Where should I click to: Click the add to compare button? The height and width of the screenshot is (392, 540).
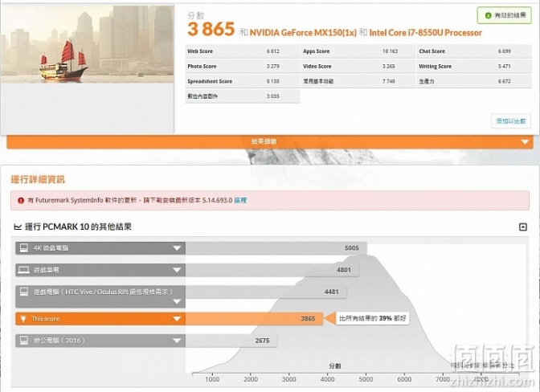tap(511, 120)
